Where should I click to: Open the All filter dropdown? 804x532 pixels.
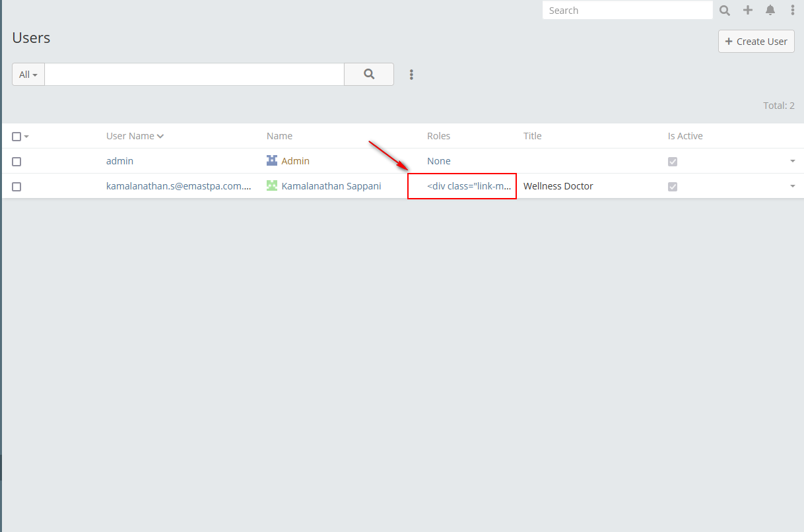28,75
